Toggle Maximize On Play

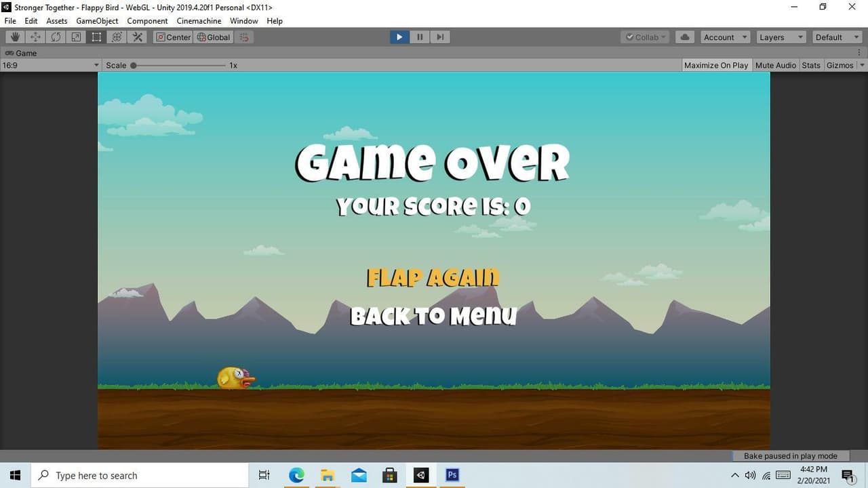pyautogui.click(x=716, y=65)
